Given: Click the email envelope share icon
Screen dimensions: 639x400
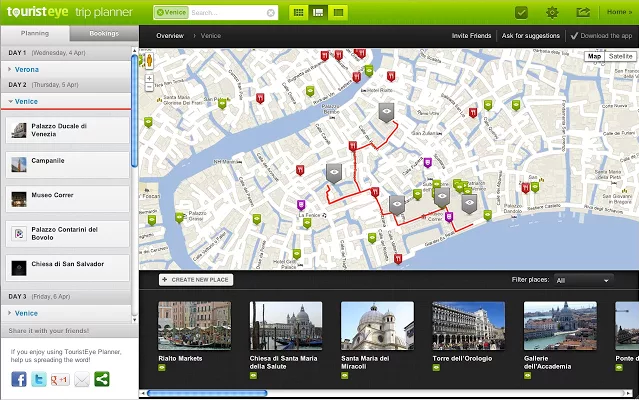Looking at the screenshot, I should click(x=81, y=379).
